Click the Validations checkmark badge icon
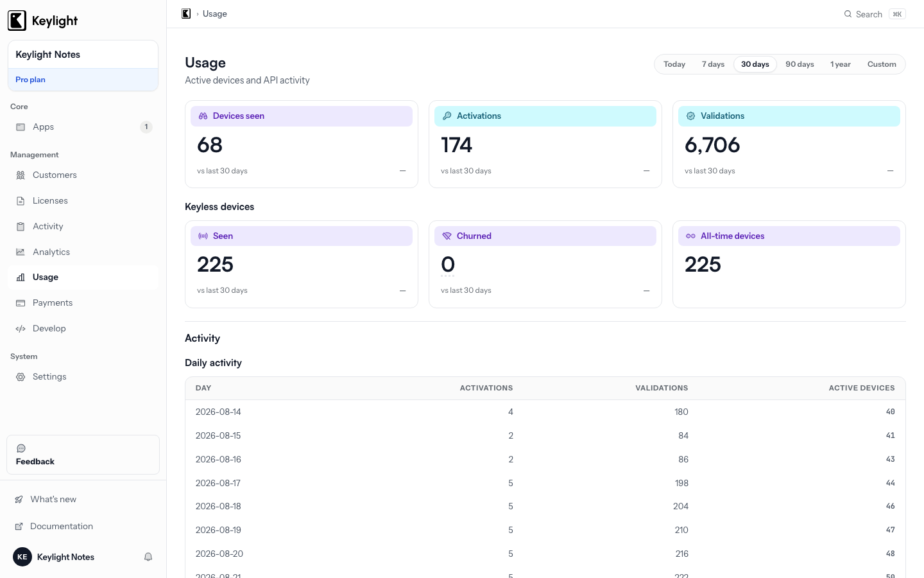Viewport: 924px width, 578px height. click(x=690, y=116)
